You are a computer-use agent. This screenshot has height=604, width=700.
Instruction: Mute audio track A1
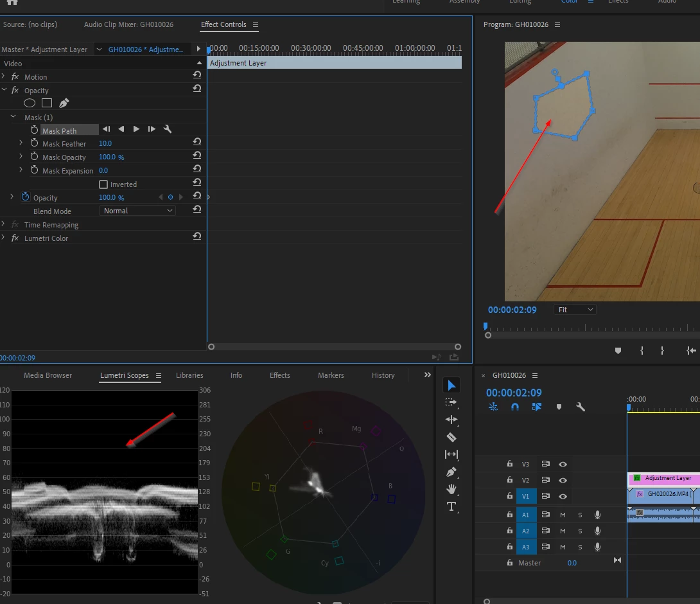click(x=563, y=515)
